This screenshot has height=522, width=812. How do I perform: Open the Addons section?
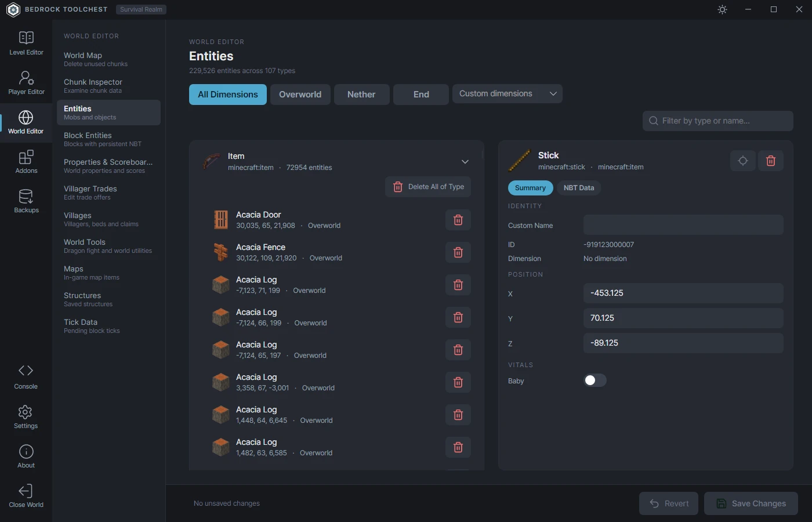(26, 162)
